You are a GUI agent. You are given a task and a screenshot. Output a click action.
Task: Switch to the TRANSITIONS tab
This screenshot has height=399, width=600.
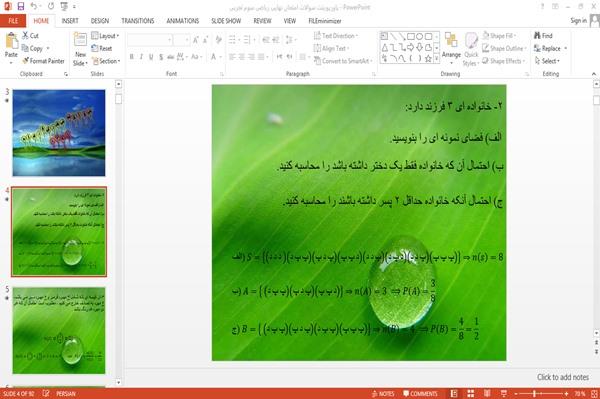[138, 21]
